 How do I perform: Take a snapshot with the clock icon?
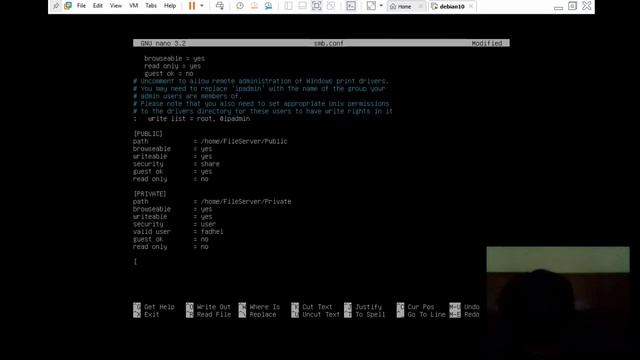240,6
